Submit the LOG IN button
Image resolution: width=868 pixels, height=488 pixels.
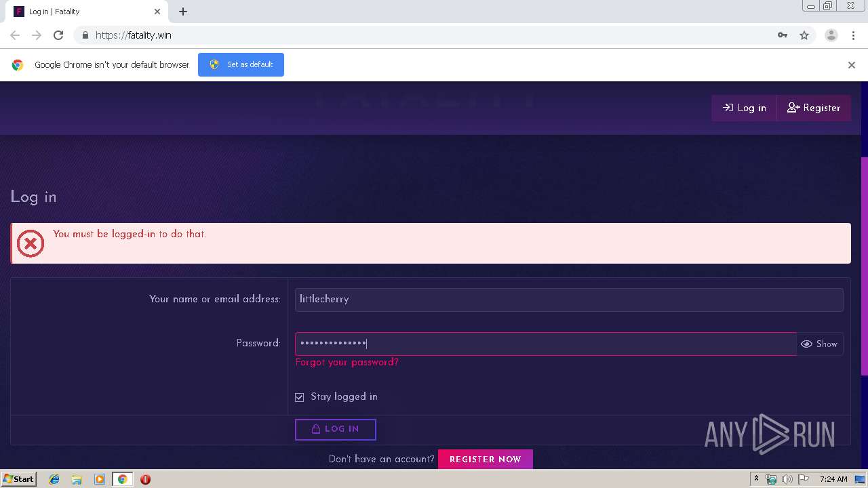pyautogui.click(x=336, y=429)
